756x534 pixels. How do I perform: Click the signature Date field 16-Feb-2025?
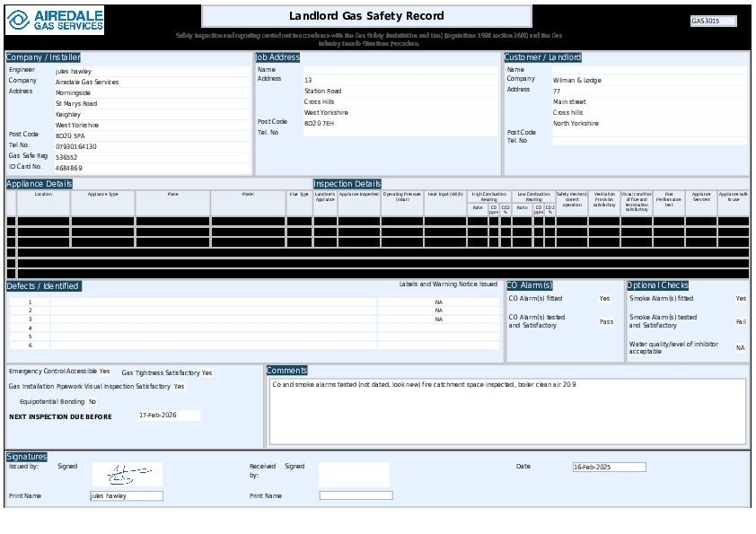(609, 467)
